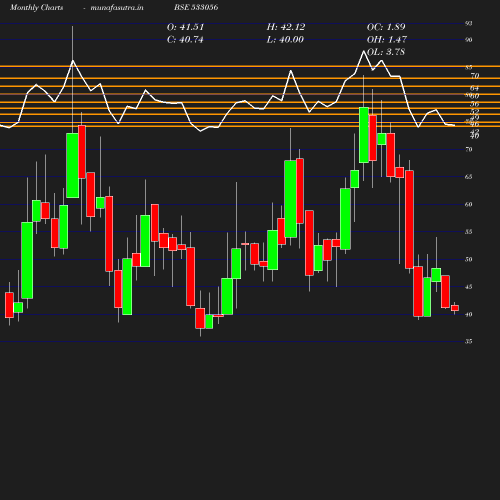Click the "Monthly Charts" title text

pyautogui.click(x=36, y=8)
